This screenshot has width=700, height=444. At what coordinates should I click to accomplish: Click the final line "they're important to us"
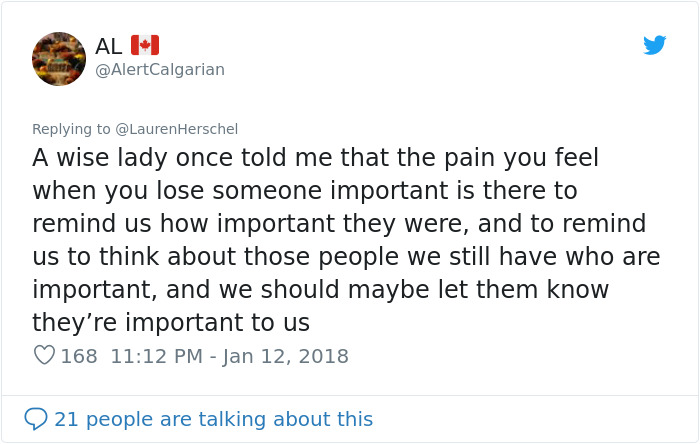(x=171, y=323)
